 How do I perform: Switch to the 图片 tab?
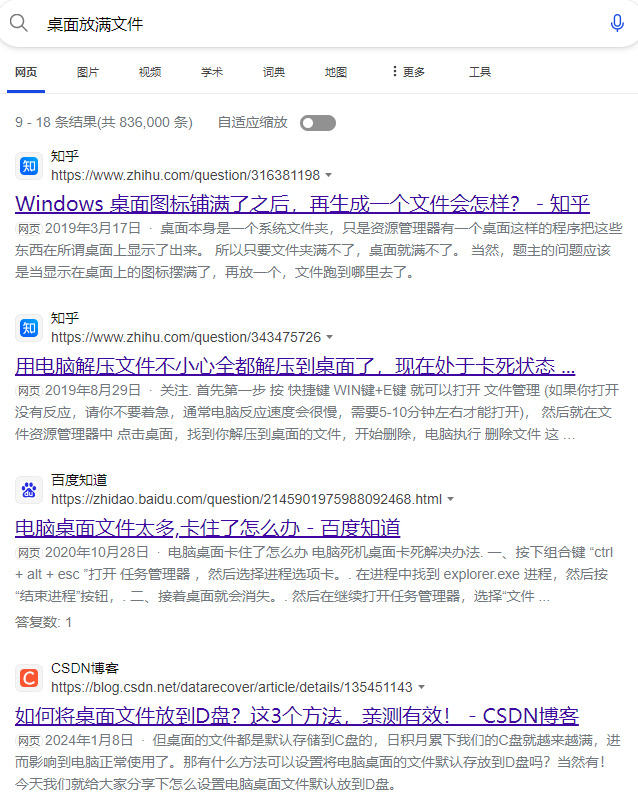88,72
